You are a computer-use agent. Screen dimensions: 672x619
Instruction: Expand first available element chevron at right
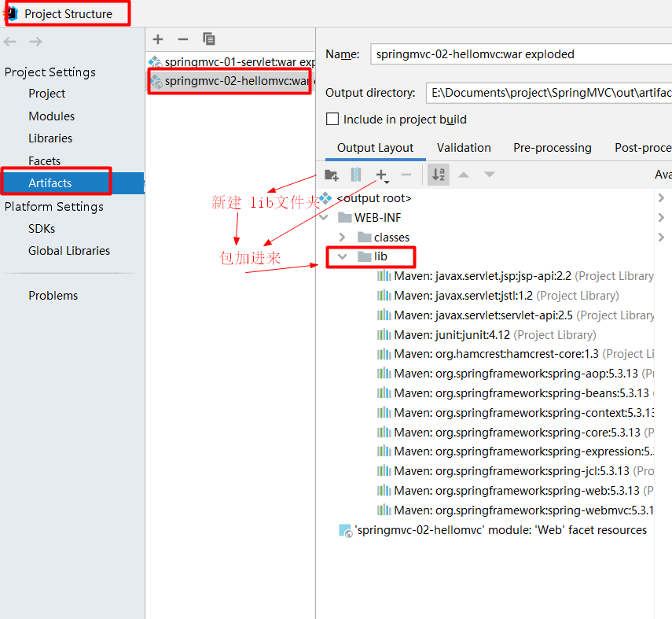click(661, 197)
